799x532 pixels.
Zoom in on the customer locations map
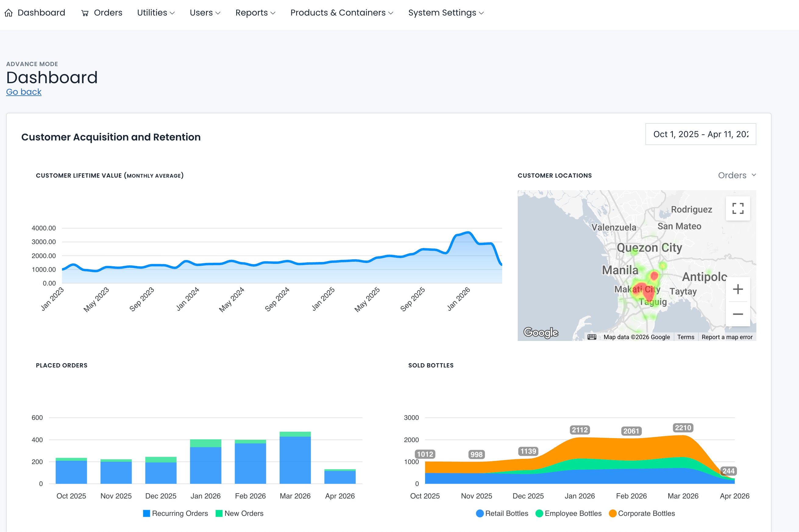point(737,289)
